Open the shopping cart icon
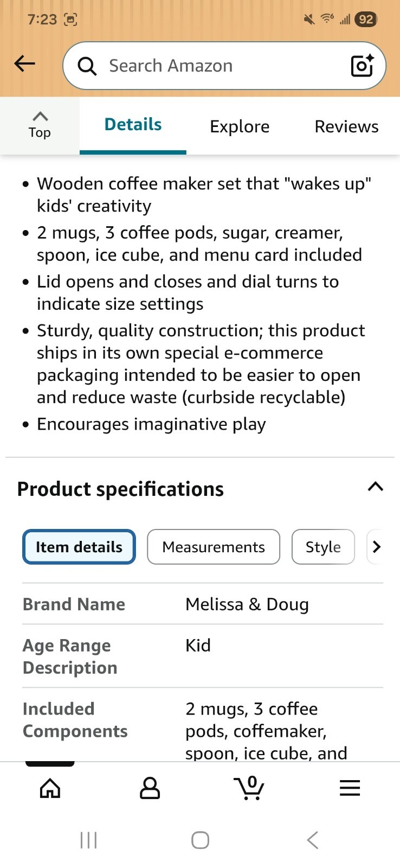 click(x=249, y=788)
